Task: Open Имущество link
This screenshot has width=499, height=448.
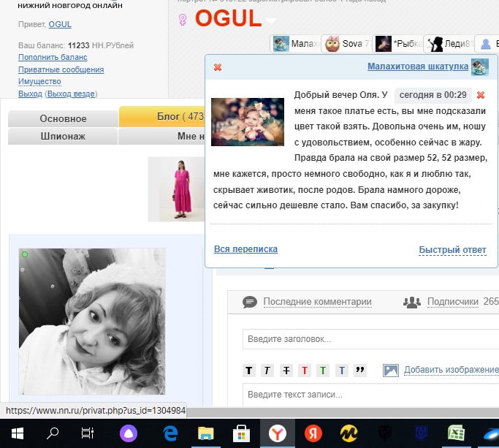Action: click(x=39, y=82)
